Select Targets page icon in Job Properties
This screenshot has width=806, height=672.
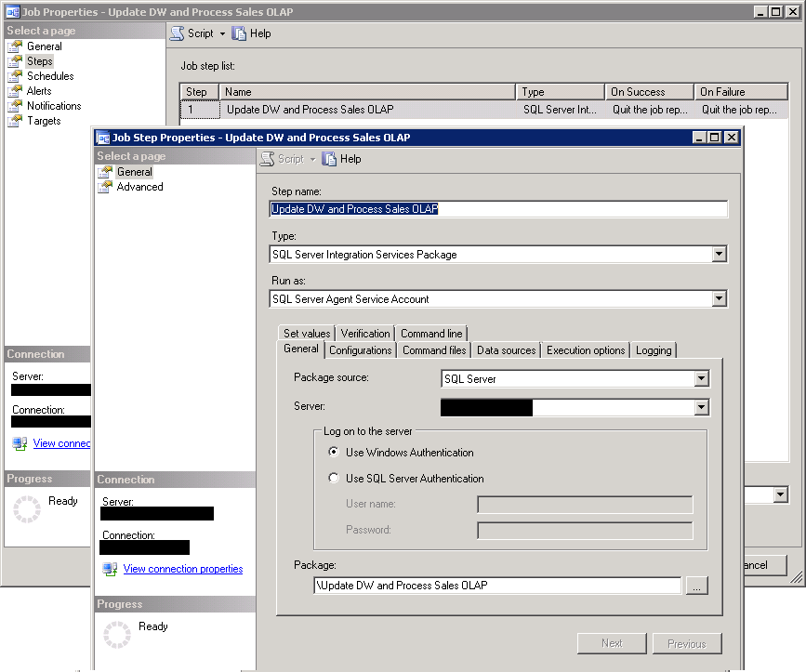(16, 121)
